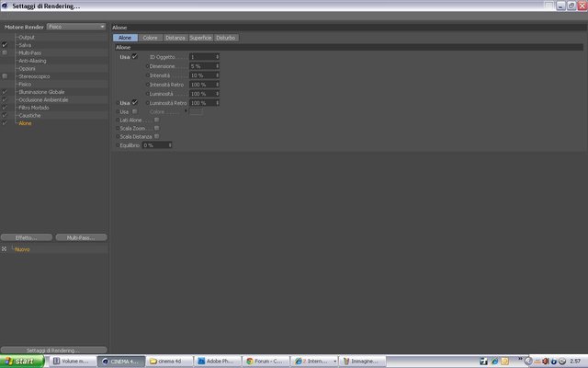Select the orange Alone tree entry
The height and width of the screenshot is (368, 588).
(x=25, y=123)
